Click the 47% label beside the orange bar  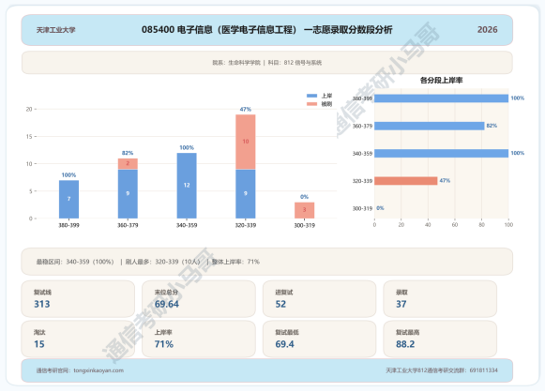445,180
